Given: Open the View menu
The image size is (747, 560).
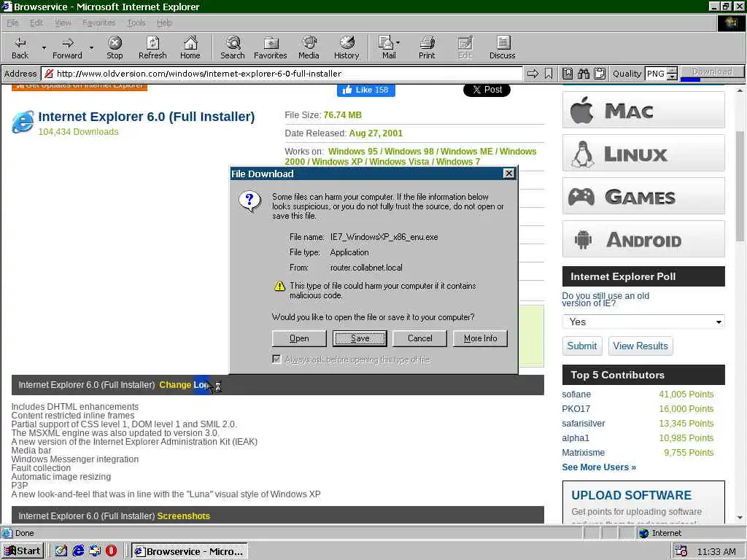Looking at the screenshot, I should click(63, 23).
